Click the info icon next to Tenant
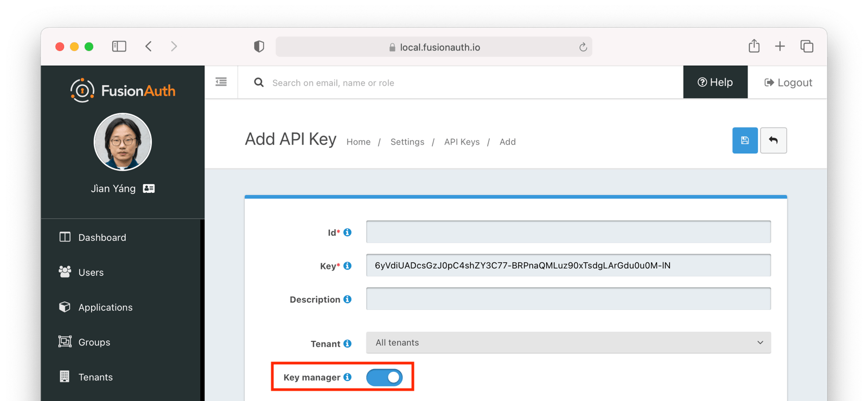Viewport: 868px width, 401px height. click(348, 344)
